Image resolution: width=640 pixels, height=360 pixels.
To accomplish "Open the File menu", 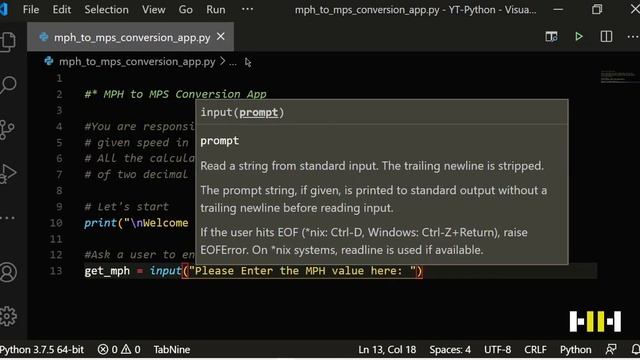I will point(31,9).
